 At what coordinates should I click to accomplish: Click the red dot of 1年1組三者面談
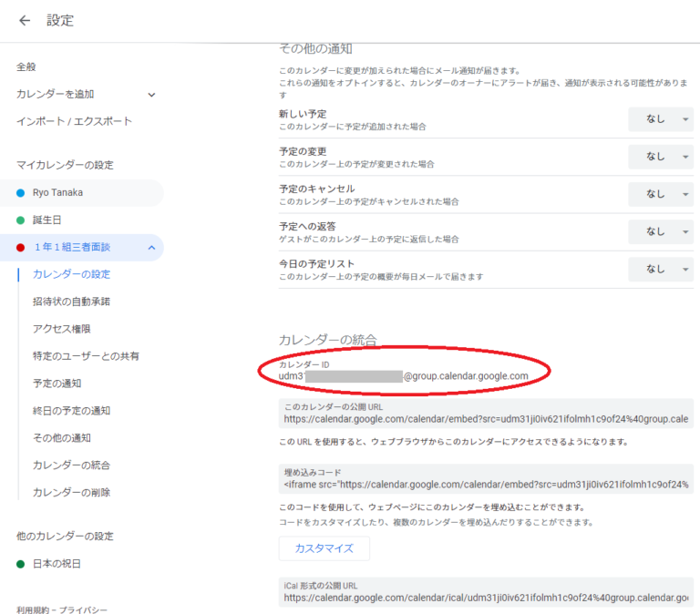coord(21,248)
